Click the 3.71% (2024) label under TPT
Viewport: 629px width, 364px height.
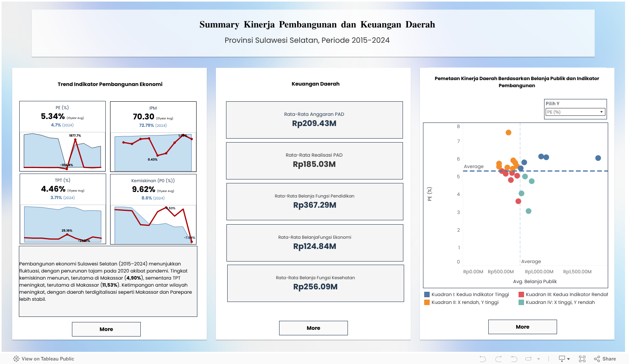pos(63,198)
